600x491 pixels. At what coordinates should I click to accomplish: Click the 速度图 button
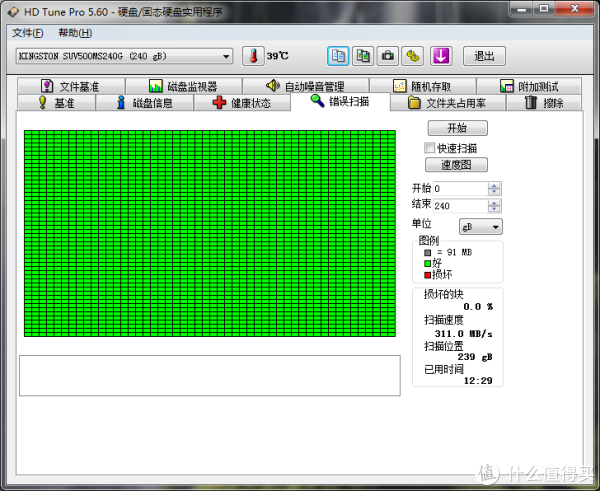tap(456, 165)
